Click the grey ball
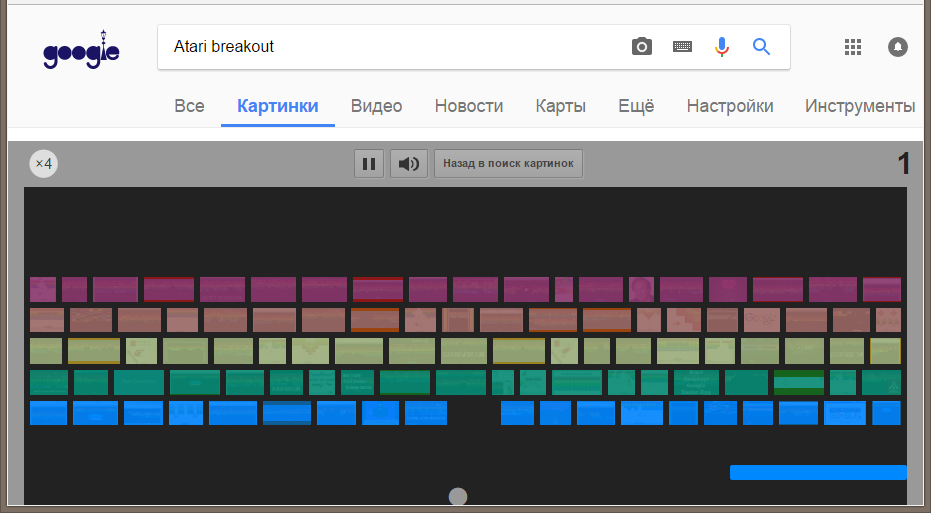This screenshot has width=931, height=513. [458, 496]
